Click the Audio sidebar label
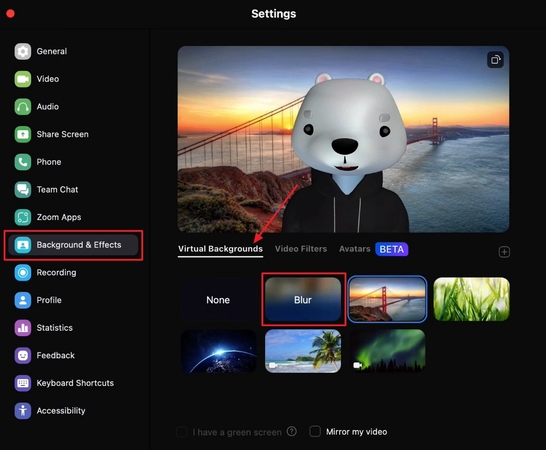Viewport: 546px width, 450px height. pos(48,107)
